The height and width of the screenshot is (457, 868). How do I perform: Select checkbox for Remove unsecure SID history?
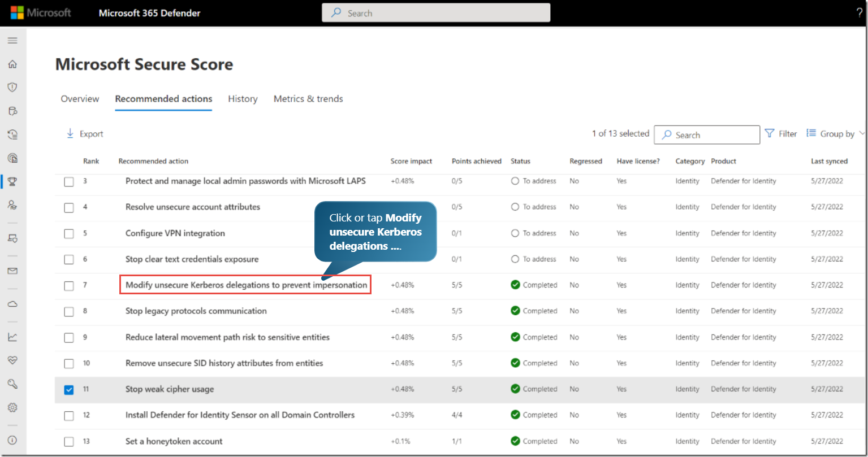click(69, 364)
